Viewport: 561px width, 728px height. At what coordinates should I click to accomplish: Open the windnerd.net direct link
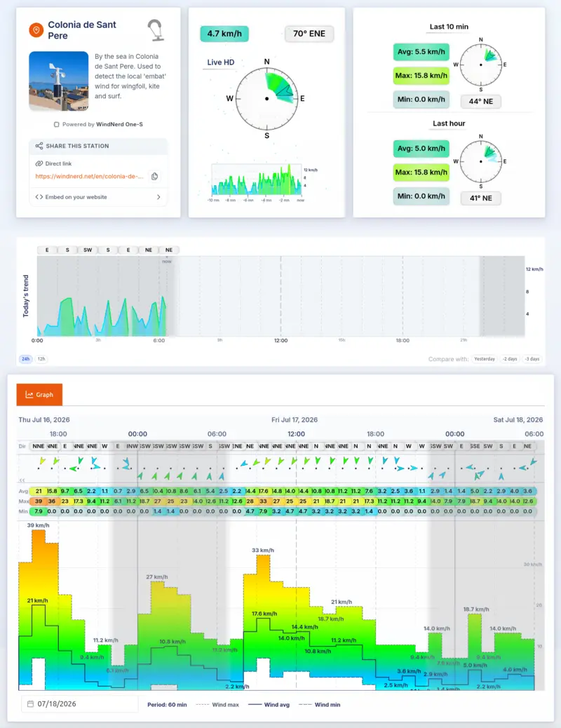coord(89,177)
